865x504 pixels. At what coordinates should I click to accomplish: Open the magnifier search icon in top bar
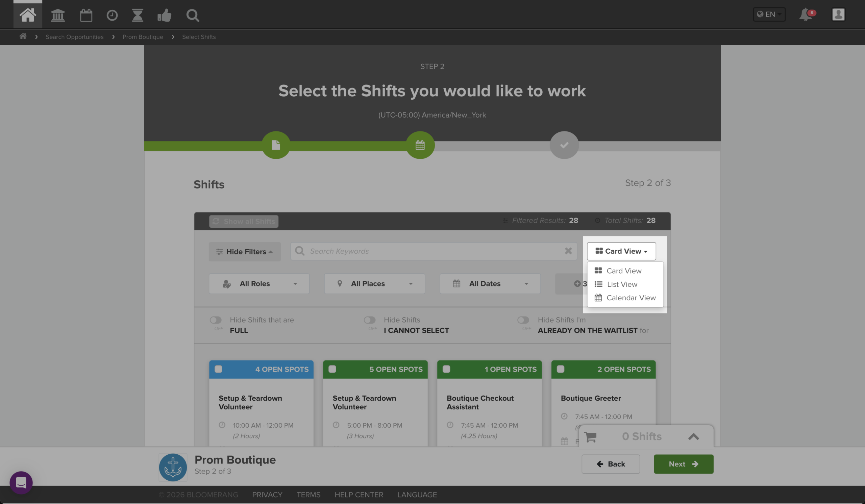click(193, 15)
